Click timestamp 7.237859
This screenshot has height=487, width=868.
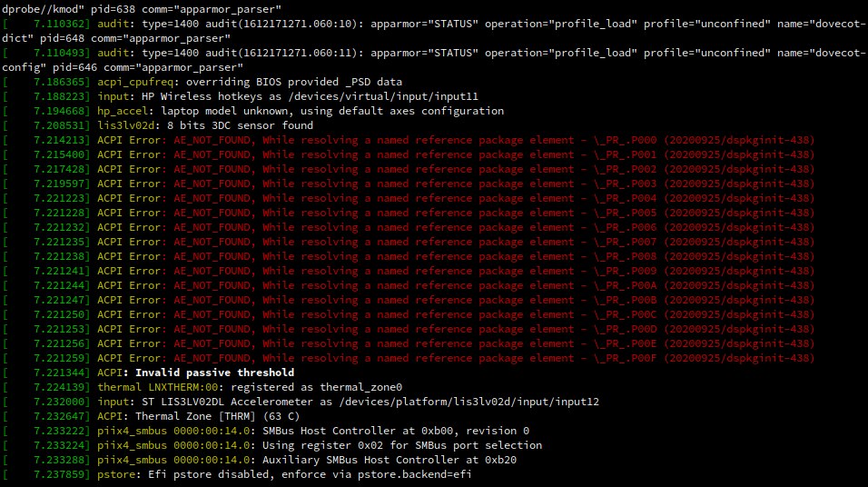click(x=60, y=474)
